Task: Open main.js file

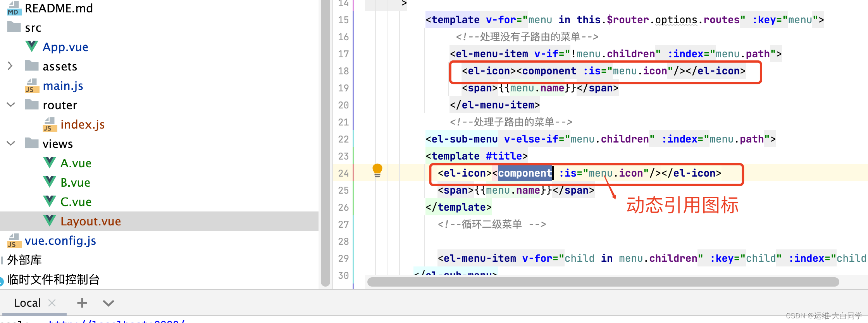Action: click(x=63, y=86)
